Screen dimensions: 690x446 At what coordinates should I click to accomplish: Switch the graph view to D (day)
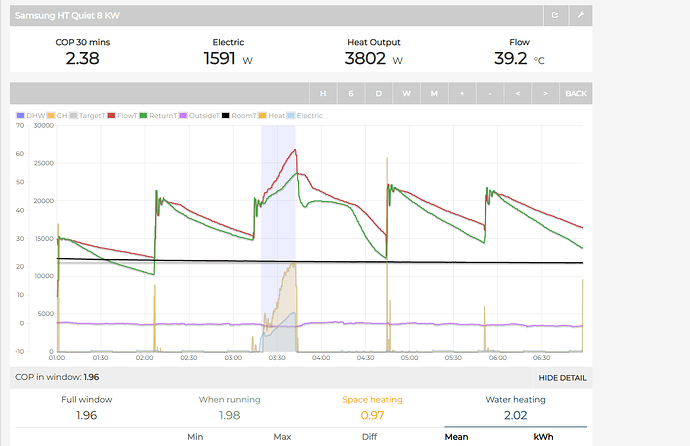(378, 93)
